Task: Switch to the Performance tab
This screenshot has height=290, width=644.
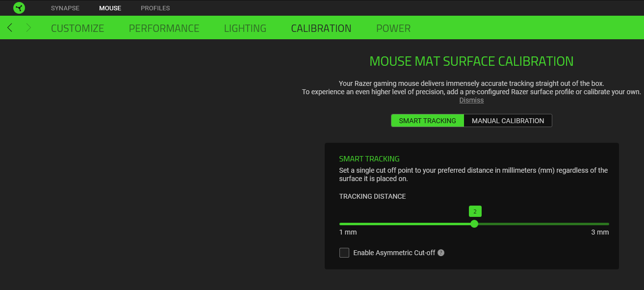Action: click(x=164, y=28)
